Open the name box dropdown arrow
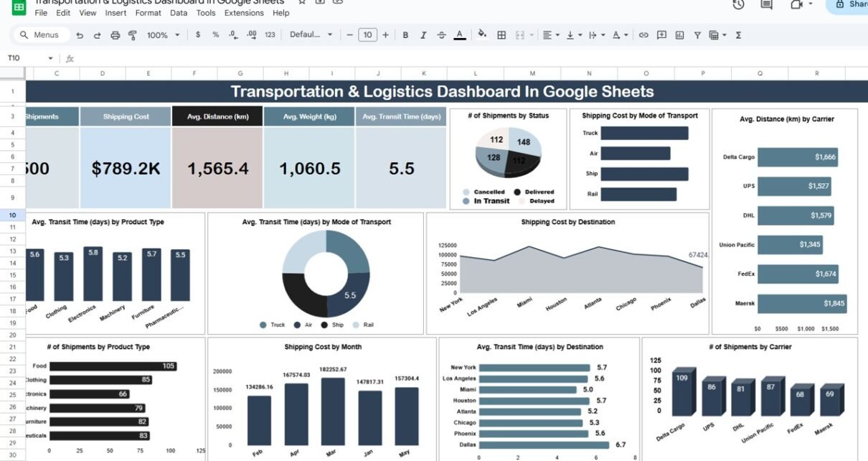The width and height of the screenshot is (868, 461). (x=50, y=58)
